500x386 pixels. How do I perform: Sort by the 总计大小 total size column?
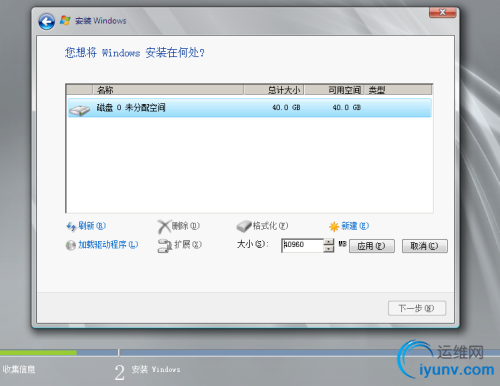tap(274, 90)
